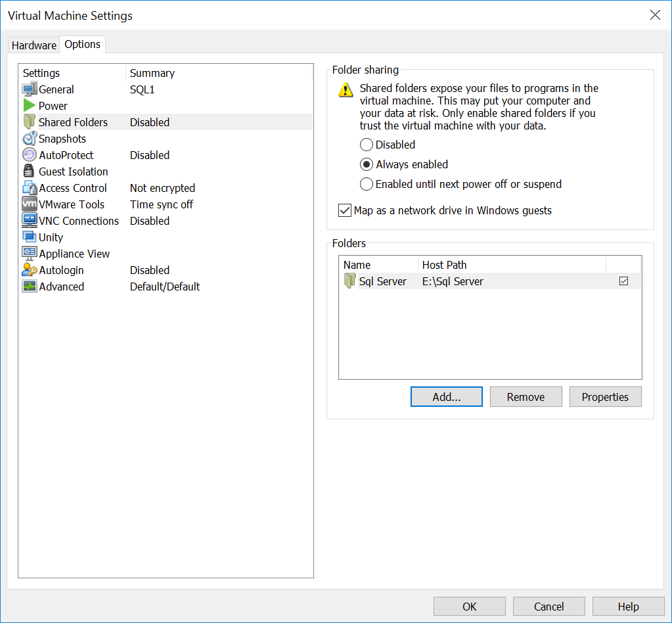
Task: Confirm settings with the OK button
Action: point(469,607)
